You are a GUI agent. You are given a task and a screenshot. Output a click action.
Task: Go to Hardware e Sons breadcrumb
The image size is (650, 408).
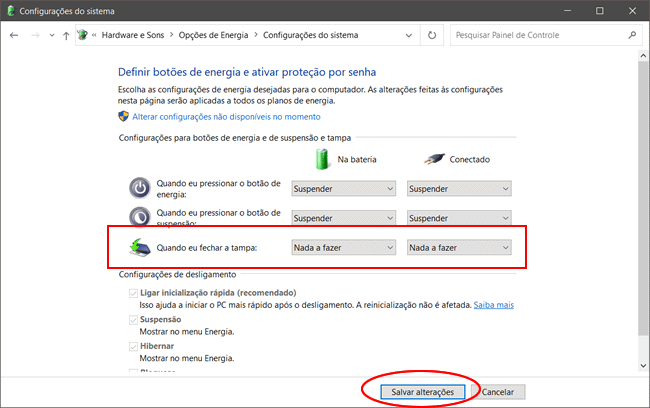click(131, 35)
